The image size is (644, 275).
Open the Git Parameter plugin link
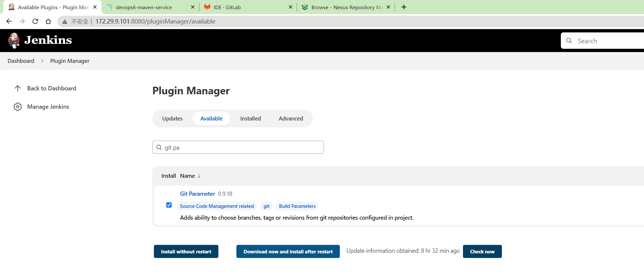tap(197, 194)
